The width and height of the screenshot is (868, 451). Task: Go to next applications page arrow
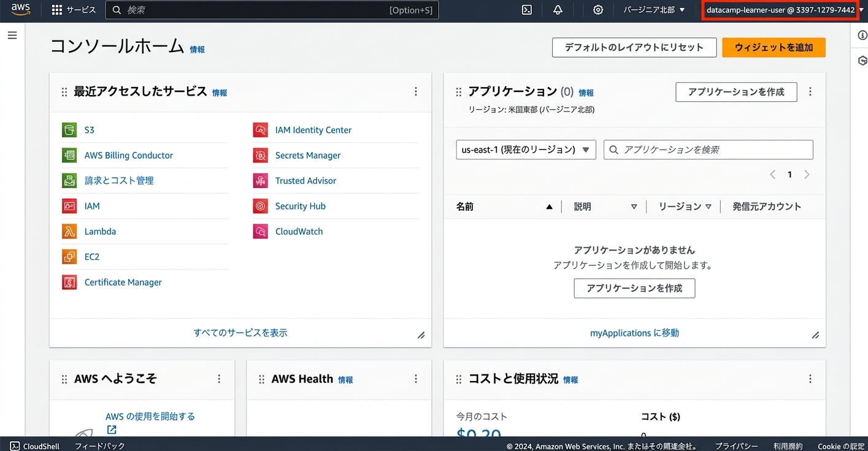pos(807,175)
